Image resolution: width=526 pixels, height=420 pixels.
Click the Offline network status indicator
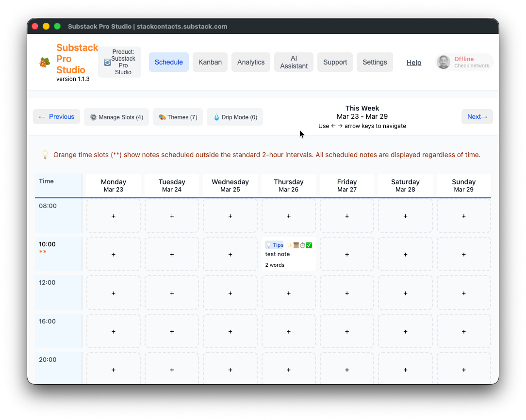[465, 62]
